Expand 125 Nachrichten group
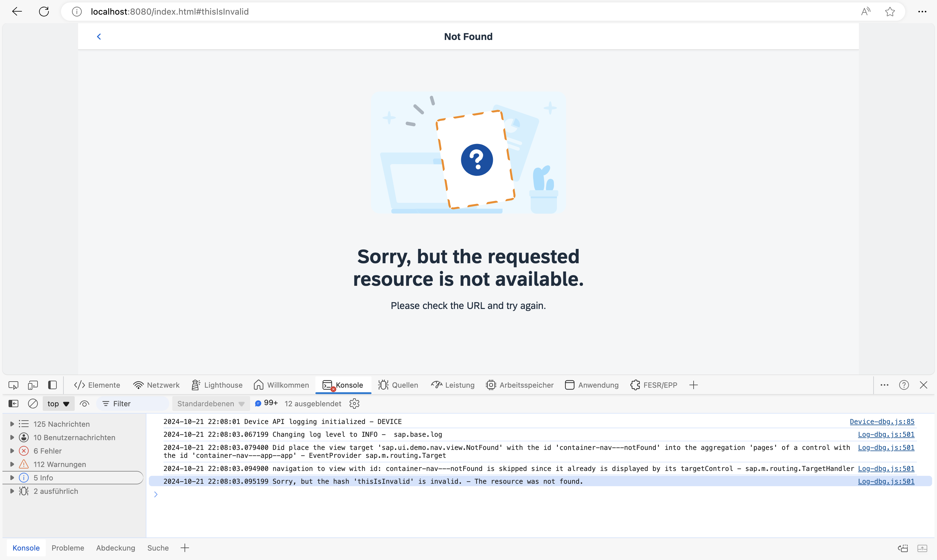 point(12,424)
